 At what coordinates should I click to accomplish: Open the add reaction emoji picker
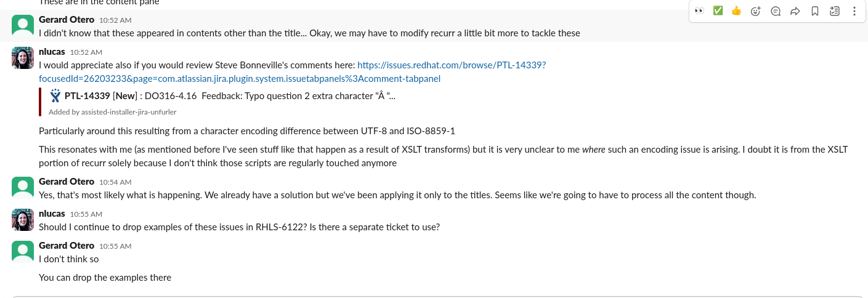click(755, 11)
